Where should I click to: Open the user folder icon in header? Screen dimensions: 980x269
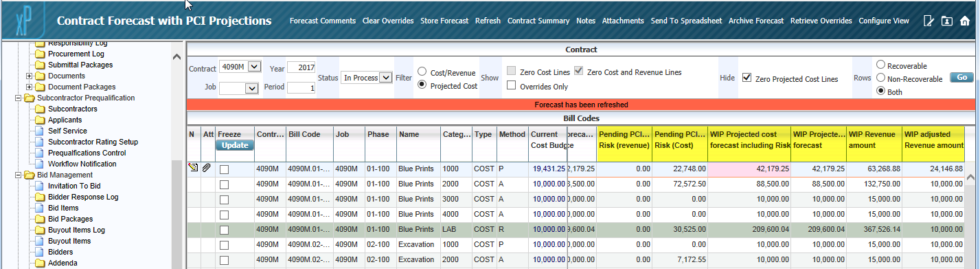[x=947, y=21]
